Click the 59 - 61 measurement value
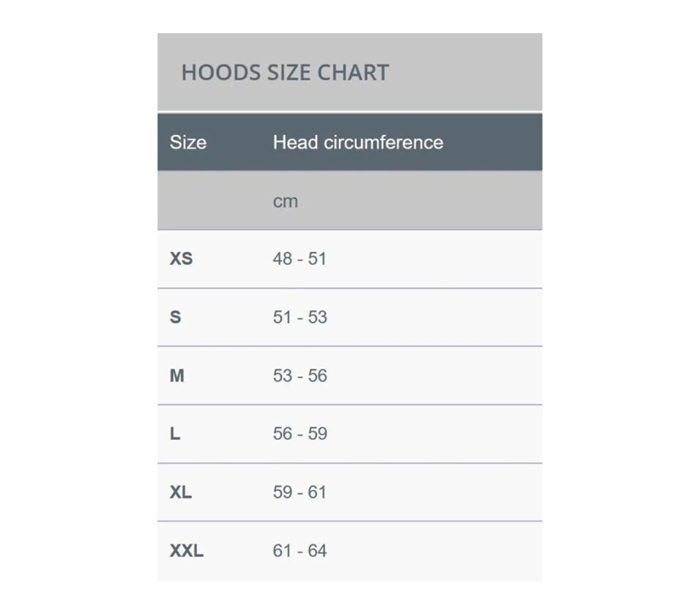 [x=299, y=492]
